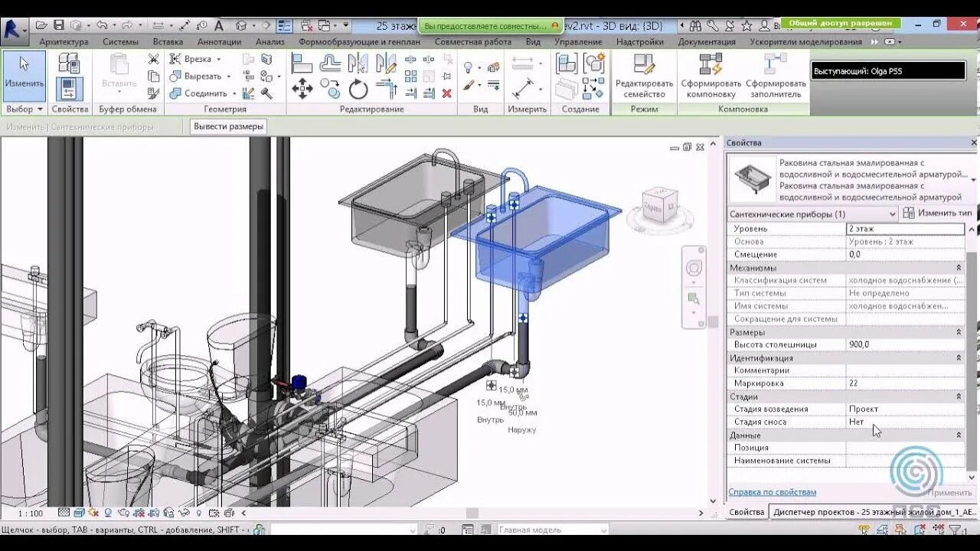Switch to Диспетчер проектов bottom tab
The image size is (980, 551).
[873, 512]
